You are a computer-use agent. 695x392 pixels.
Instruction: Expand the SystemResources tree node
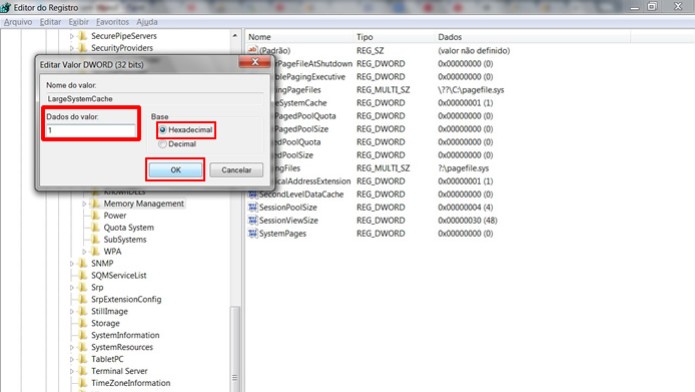(71, 347)
